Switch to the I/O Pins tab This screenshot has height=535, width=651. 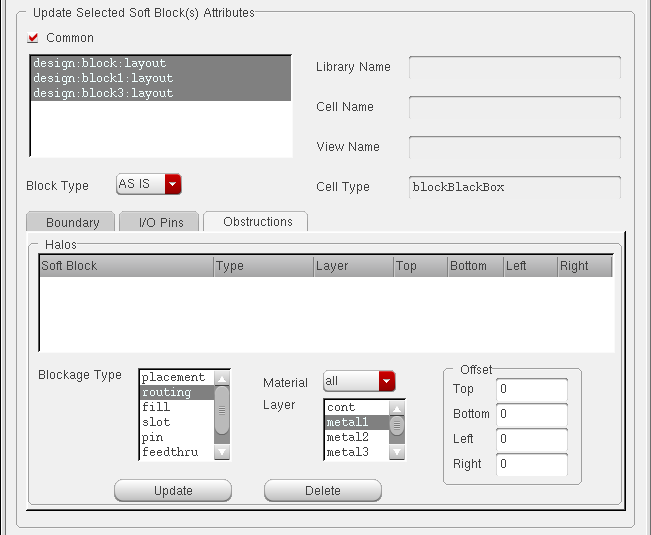coord(158,222)
